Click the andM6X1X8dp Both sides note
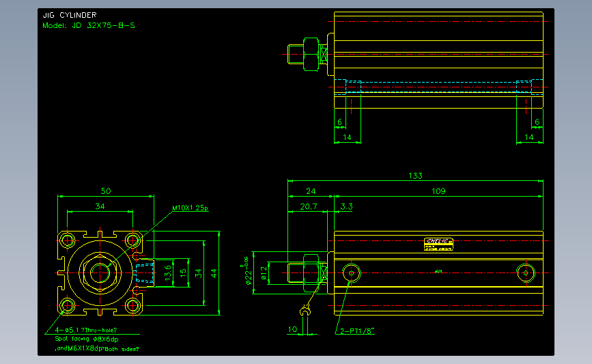 click(x=97, y=348)
